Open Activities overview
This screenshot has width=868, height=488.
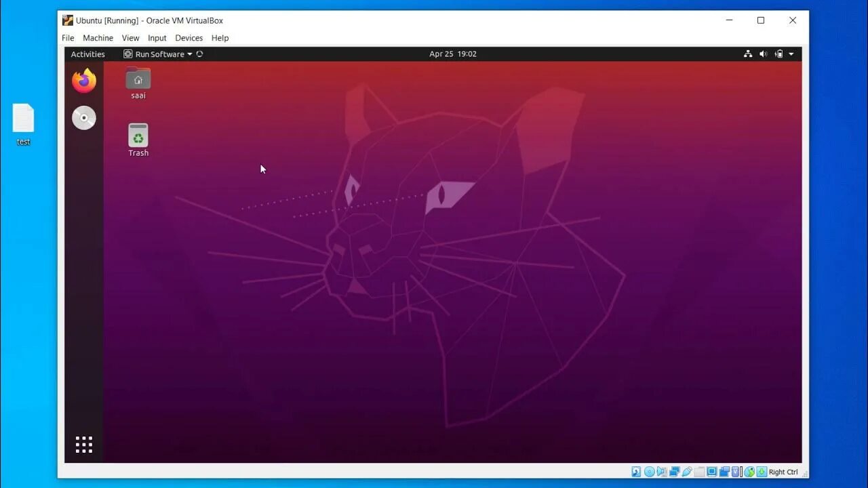tap(88, 54)
